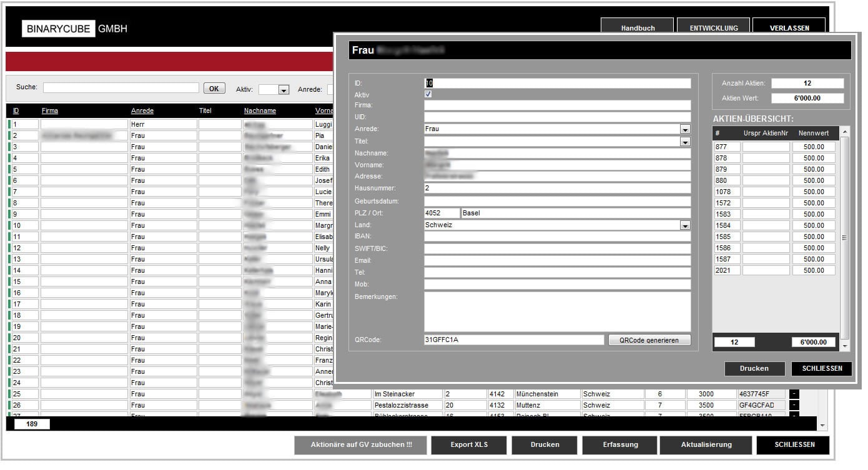Click the share list scrollbar down arrow
Viewport: 868px width, 470px height.
[x=845, y=345]
